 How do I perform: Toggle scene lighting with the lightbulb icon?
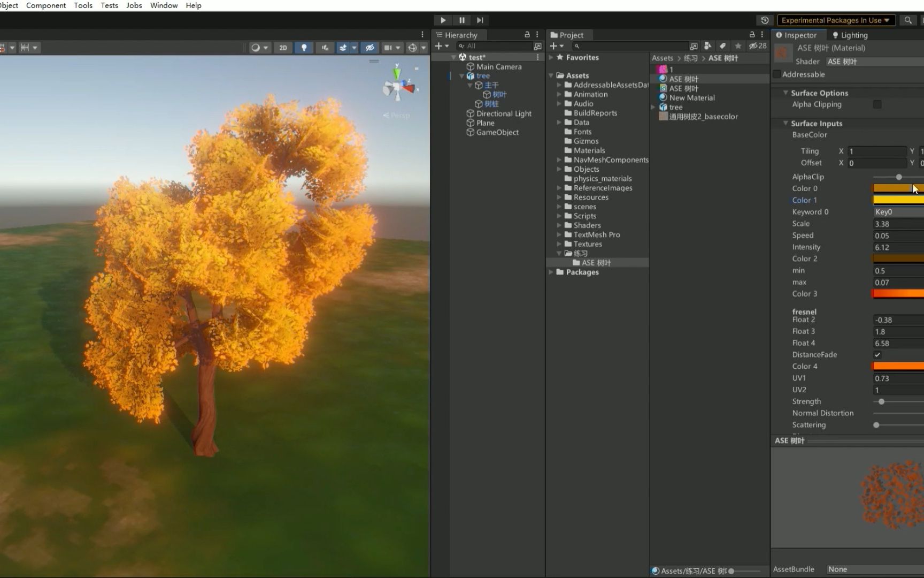click(x=304, y=48)
